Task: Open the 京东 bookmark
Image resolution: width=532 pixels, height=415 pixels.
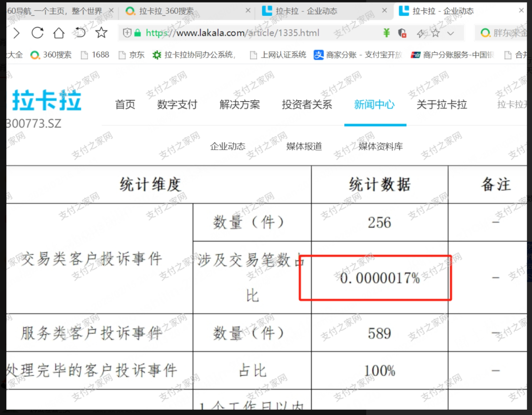Action: click(x=132, y=55)
